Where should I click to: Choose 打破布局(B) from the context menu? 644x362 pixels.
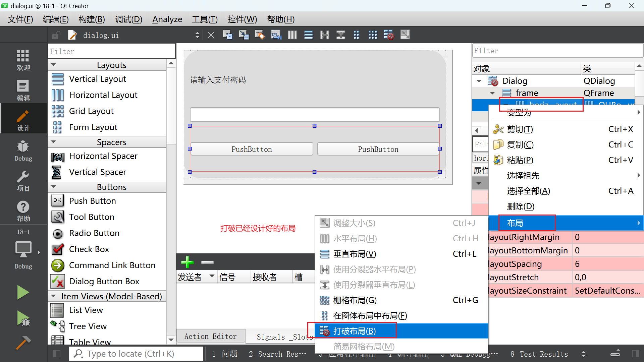tap(355, 331)
